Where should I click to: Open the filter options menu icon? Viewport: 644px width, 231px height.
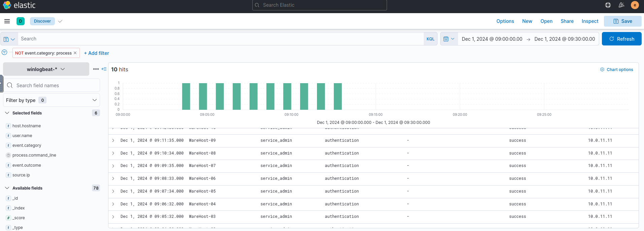click(4, 53)
